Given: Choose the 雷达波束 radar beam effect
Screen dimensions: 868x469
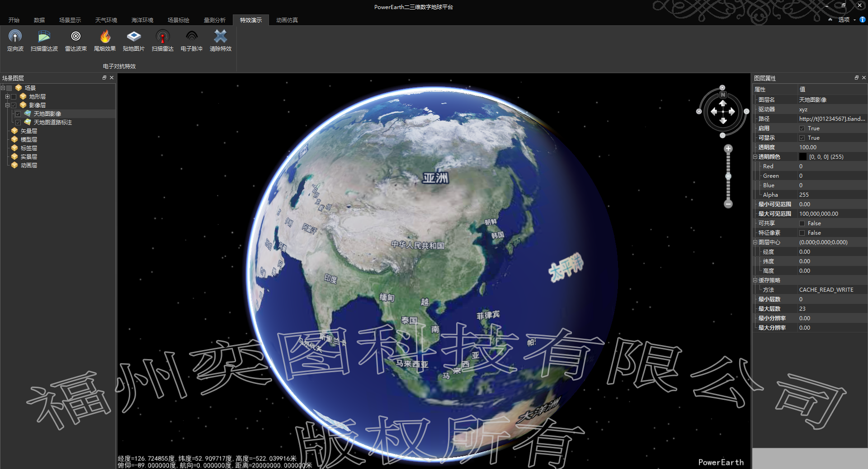Looking at the screenshot, I should point(75,40).
